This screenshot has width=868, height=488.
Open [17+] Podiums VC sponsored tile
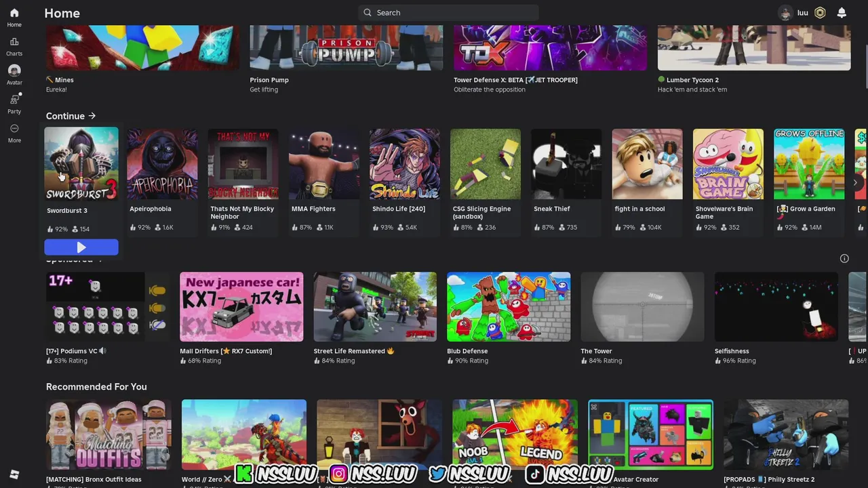pyautogui.click(x=108, y=306)
